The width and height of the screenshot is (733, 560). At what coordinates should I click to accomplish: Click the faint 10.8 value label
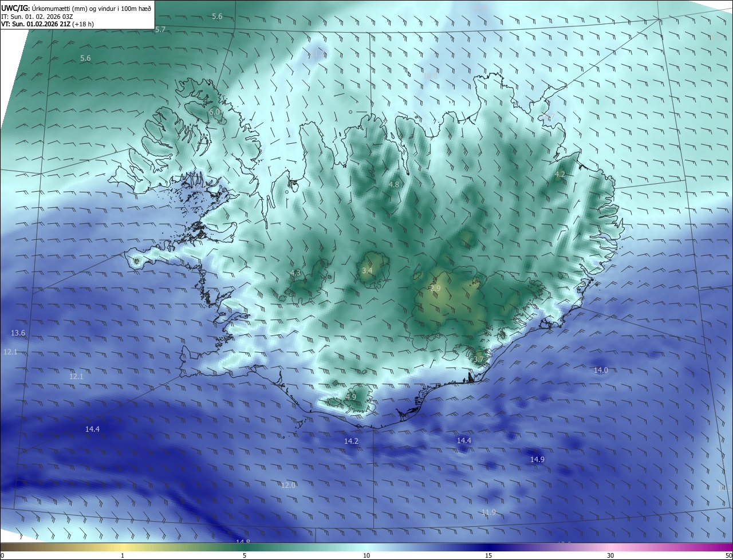tap(430, 76)
